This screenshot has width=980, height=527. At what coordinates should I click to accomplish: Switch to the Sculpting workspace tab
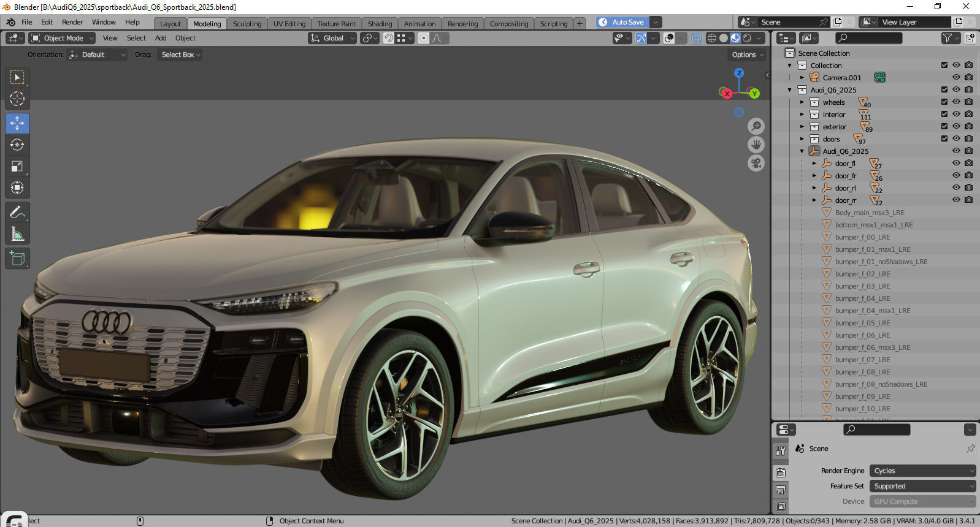tap(247, 24)
